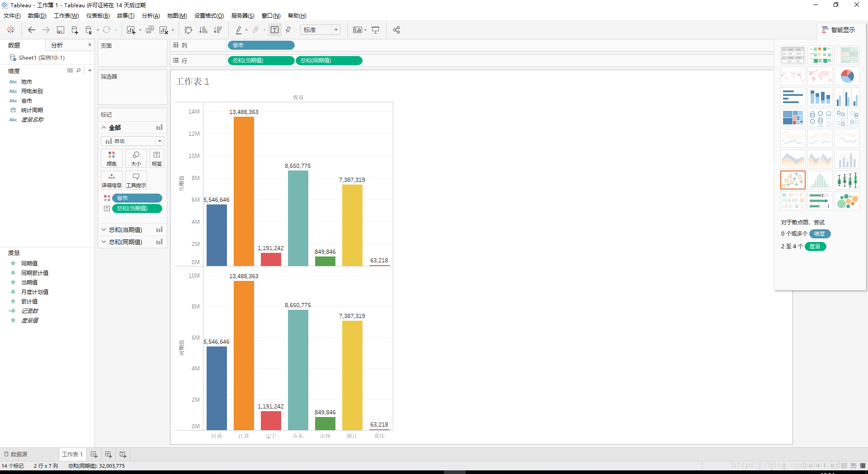
Task: Click the Tableau start page logo icon
Action: [11, 30]
